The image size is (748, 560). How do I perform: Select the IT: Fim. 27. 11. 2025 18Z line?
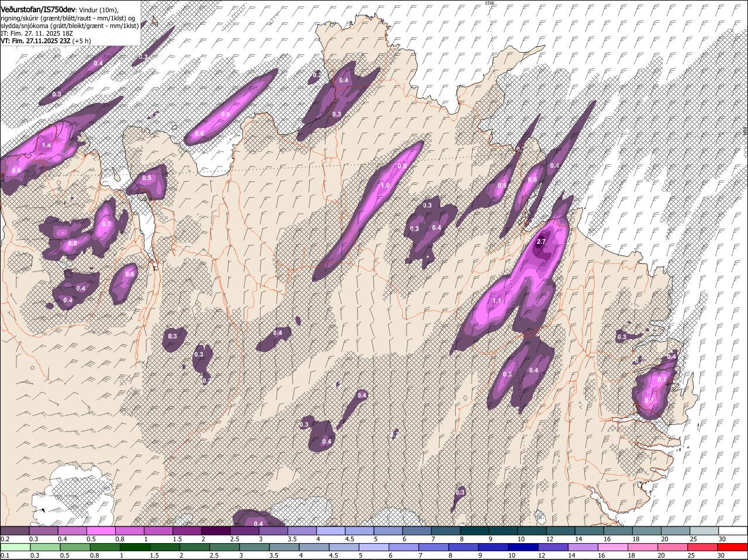[x=37, y=33]
